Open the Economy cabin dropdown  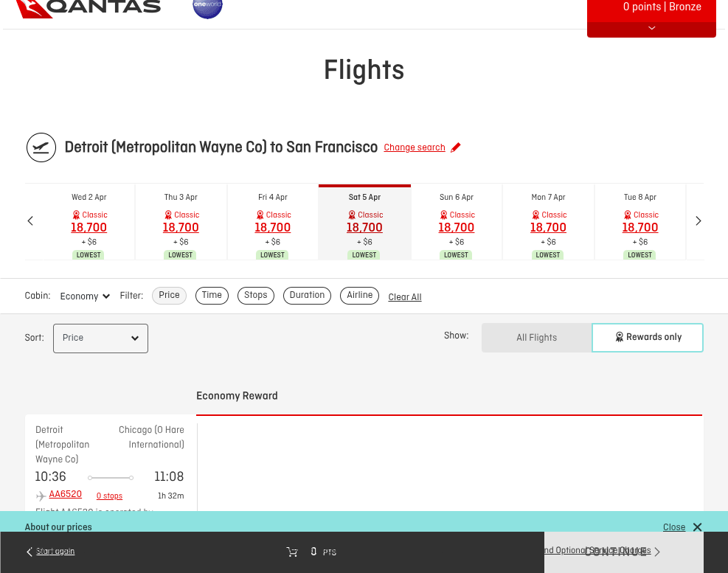85,296
